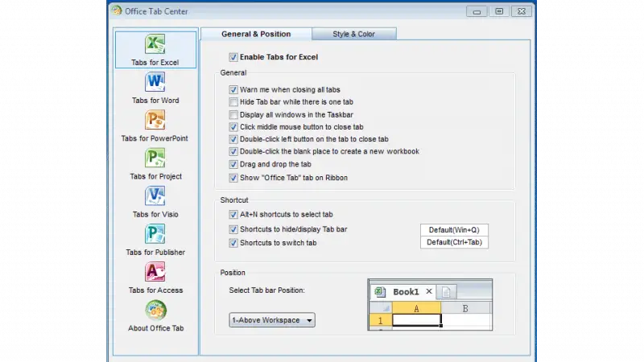
Task: Select the Tabs for Access icon
Action: click(x=155, y=272)
